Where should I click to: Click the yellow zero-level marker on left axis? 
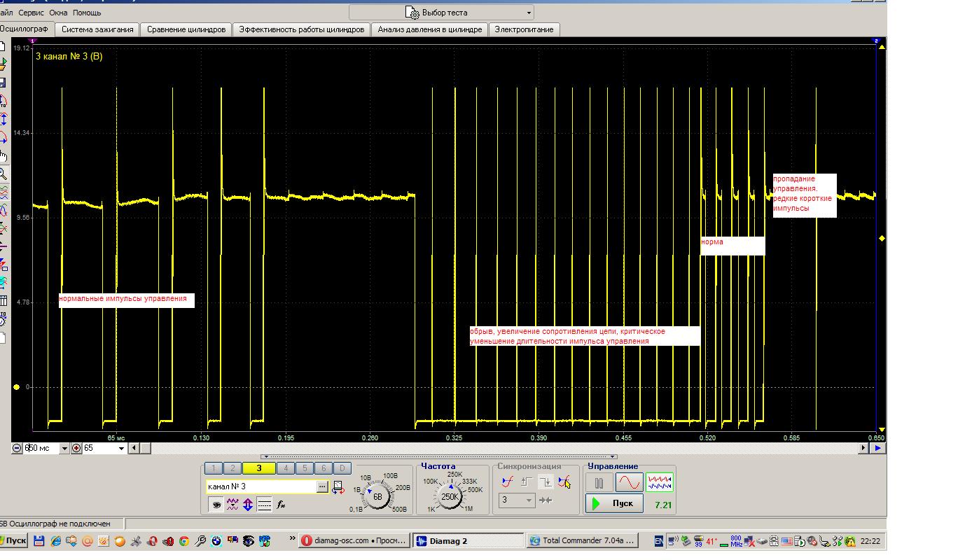click(17, 387)
